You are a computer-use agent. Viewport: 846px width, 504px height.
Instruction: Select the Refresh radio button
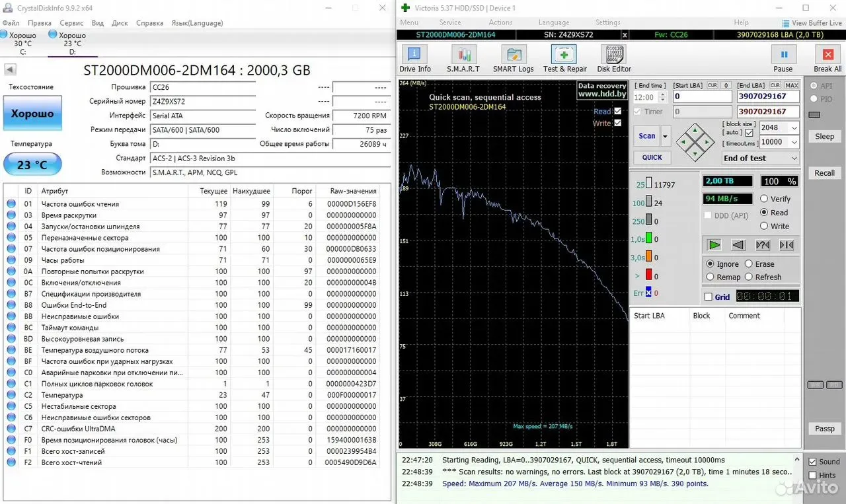pyautogui.click(x=749, y=277)
